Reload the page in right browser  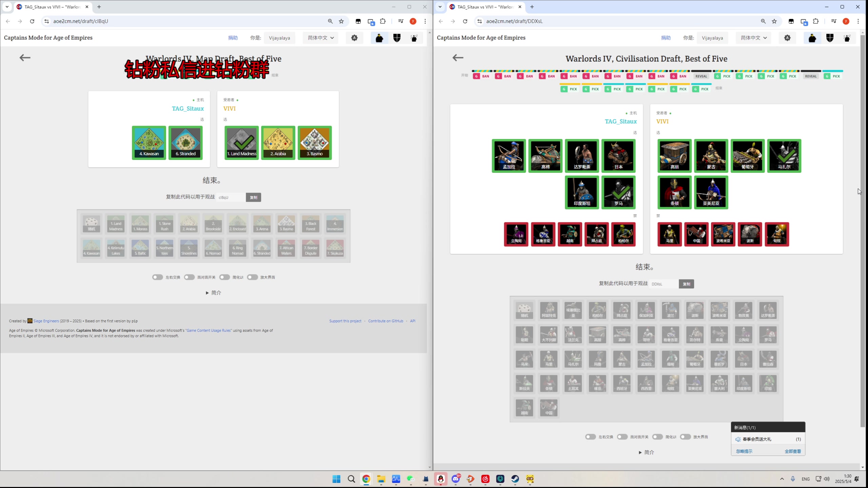[465, 21]
